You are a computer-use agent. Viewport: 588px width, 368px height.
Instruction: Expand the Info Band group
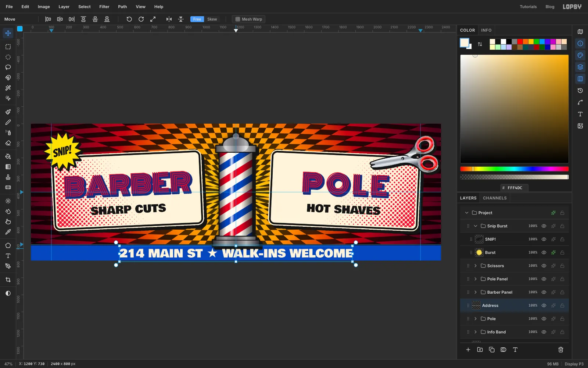pyautogui.click(x=476, y=332)
